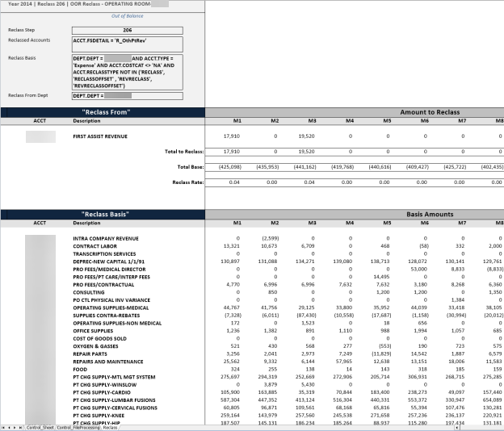Select Pro Fees/Medical Director M6 value 53,000
Image resolution: width=504 pixels, height=431 pixels.
click(x=419, y=269)
